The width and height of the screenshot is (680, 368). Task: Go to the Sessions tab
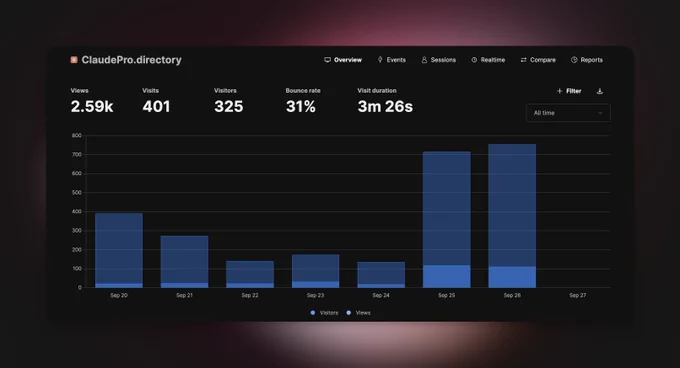(x=438, y=60)
